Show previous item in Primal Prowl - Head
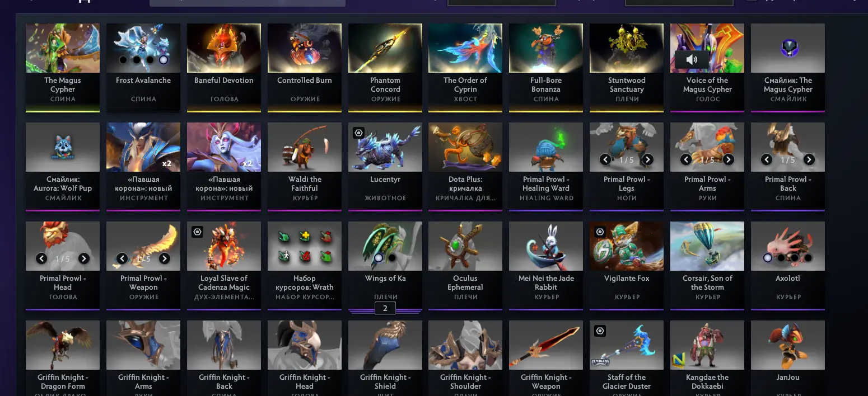This screenshot has height=396, width=868. pyautogui.click(x=41, y=258)
